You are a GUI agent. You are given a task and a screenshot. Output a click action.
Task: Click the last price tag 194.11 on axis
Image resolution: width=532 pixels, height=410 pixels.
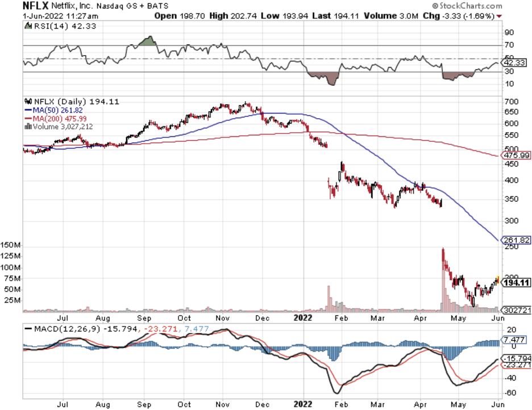click(516, 283)
